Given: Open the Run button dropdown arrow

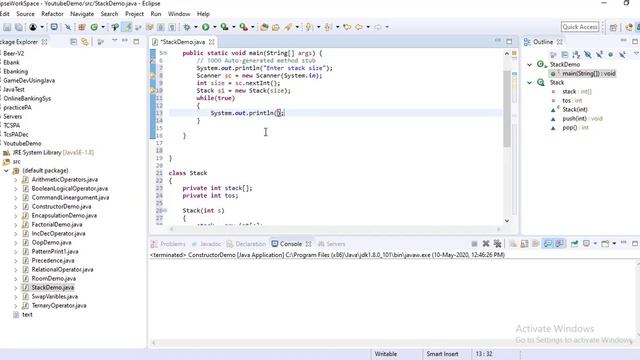Looking at the screenshot, I should pos(215,27).
